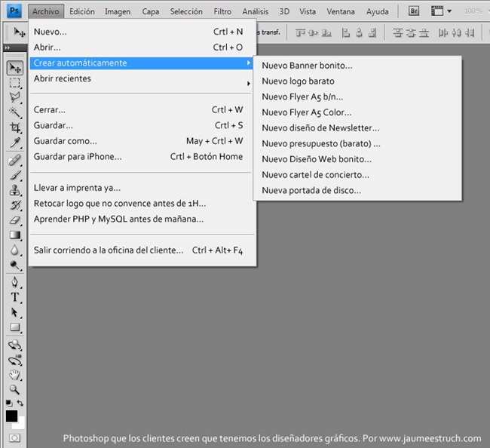Swap foreground and background colors
This screenshot has width=490, height=448.
click(20, 403)
